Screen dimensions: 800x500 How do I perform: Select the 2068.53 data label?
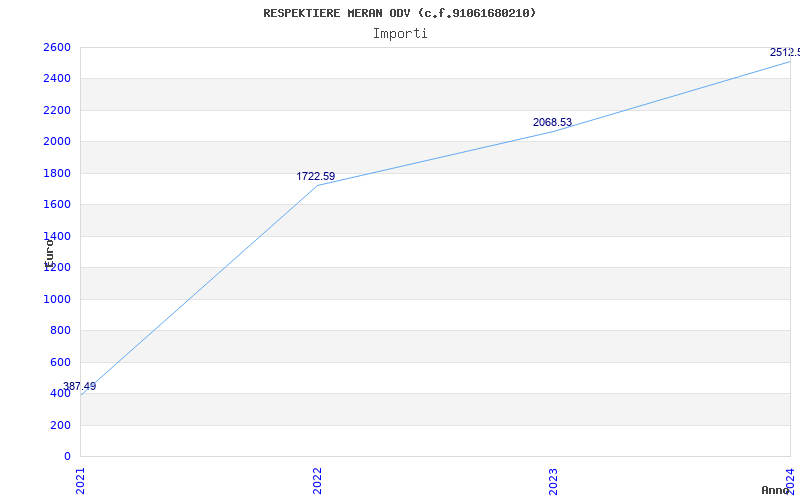point(553,122)
